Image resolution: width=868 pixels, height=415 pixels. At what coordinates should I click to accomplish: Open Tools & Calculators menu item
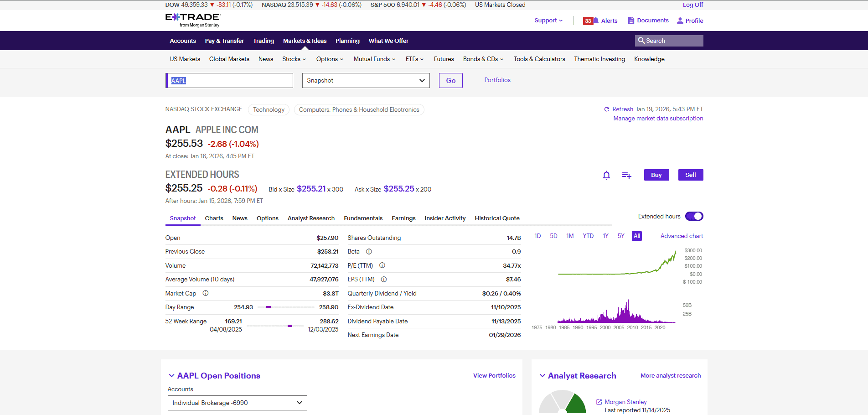(x=539, y=59)
